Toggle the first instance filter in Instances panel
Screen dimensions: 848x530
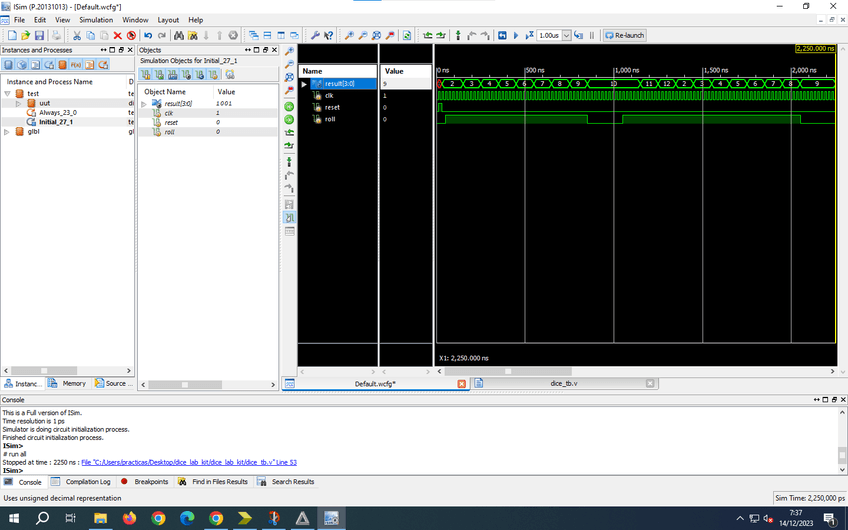point(9,65)
